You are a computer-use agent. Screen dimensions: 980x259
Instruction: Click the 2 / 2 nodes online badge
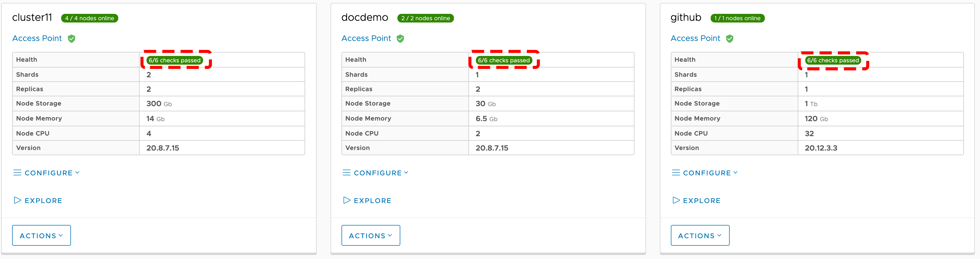point(425,18)
